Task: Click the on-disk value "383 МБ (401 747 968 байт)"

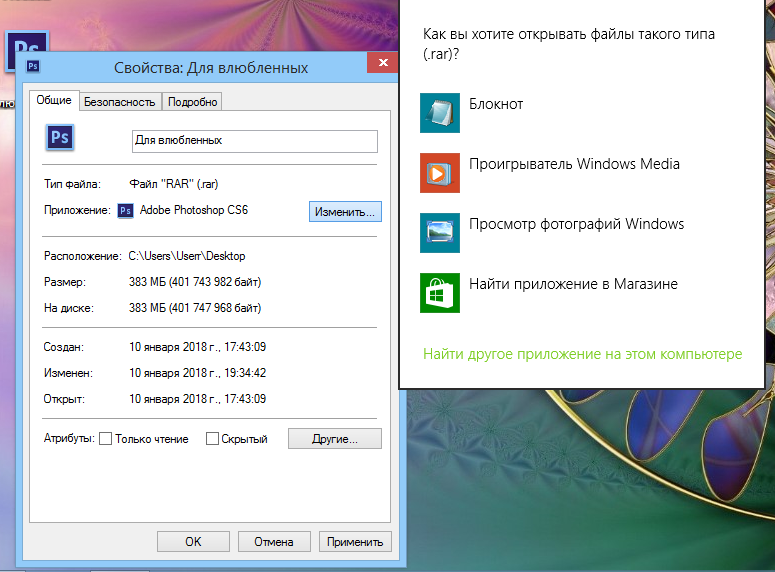Action: [195, 308]
